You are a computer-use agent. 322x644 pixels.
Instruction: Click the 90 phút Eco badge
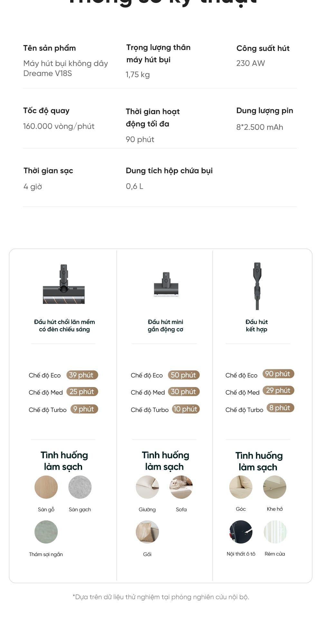click(x=278, y=374)
